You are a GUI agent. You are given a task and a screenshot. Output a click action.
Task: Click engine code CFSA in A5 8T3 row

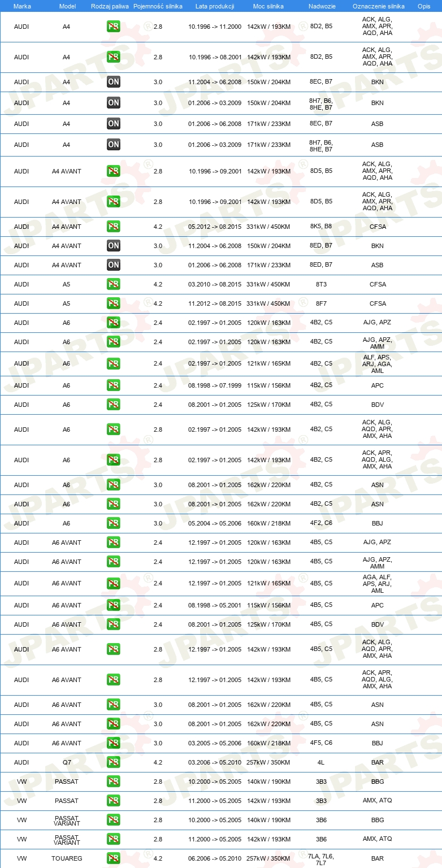click(x=378, y=284)
